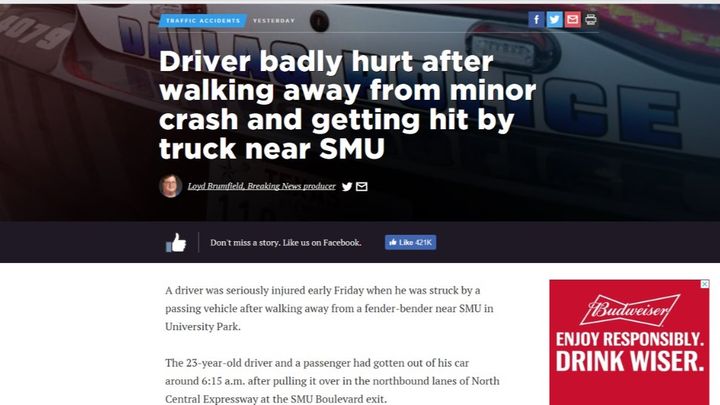Viewport: 720px width, 405px height.
Task: Click the first article paragraph
Action: 329,308
